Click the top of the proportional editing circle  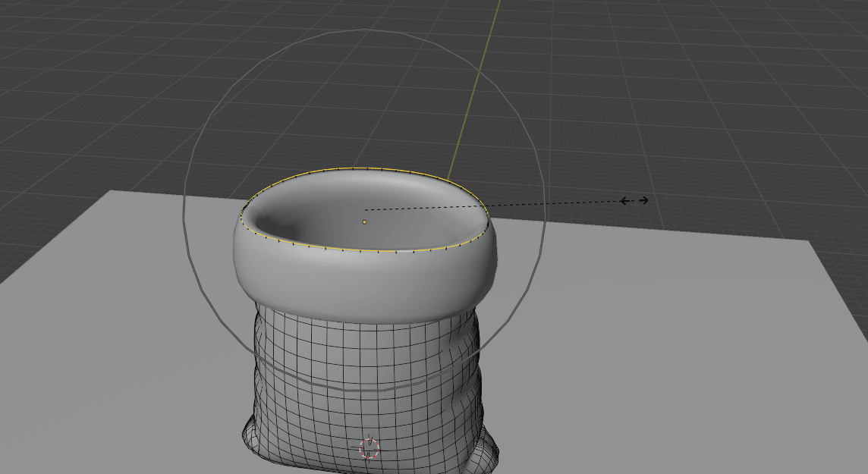click(365, 30)
